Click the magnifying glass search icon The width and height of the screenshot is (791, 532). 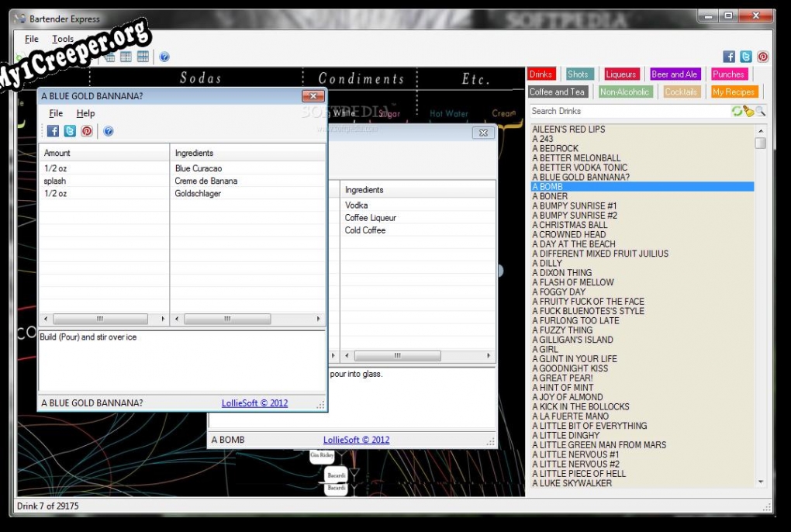tap(760, 112)
